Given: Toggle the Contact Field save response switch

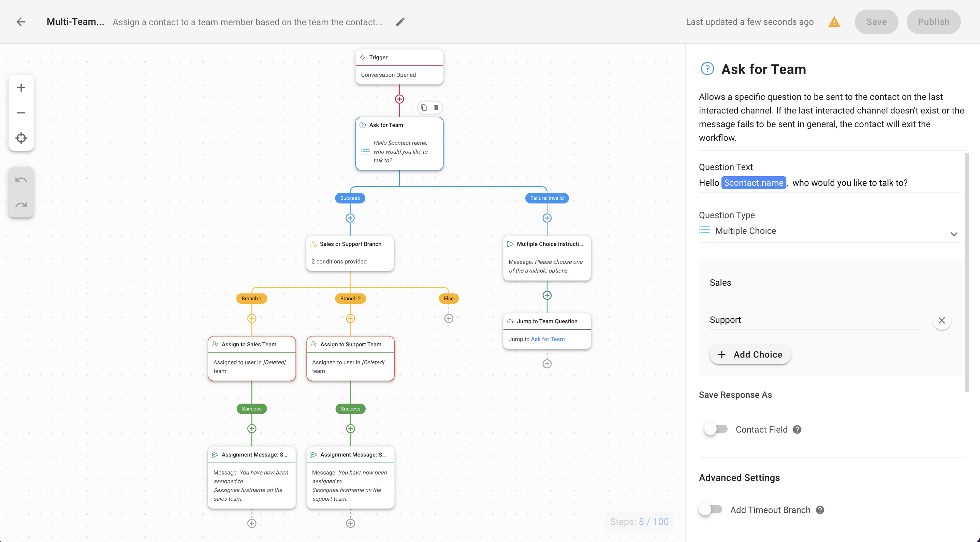Looking at the screenshot, I should 716,429.
